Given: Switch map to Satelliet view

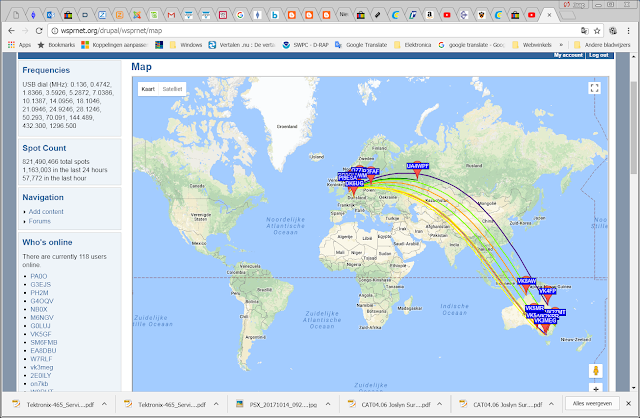Looking at the screenshot, I should (x=172, y=89).
